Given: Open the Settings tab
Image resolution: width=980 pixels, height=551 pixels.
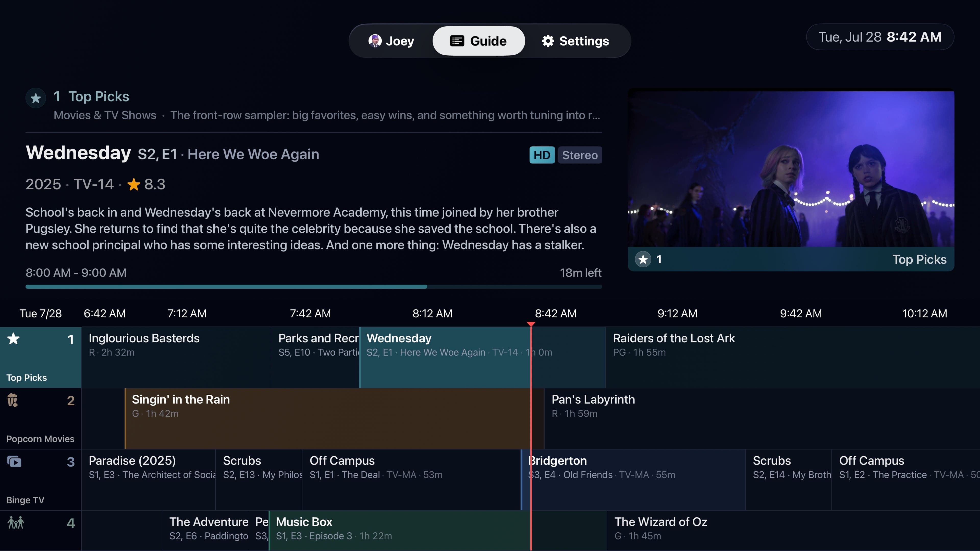Looking at the screenshot, I should click(575, 41).
